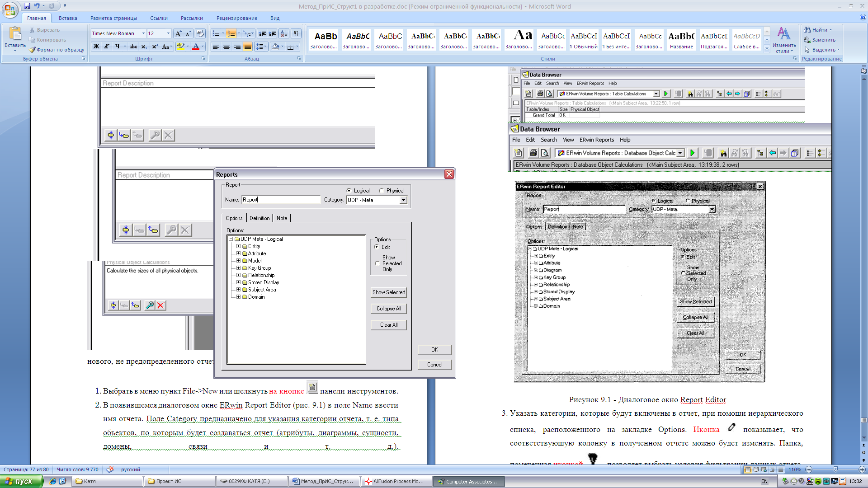Choose Show Selected Only in Reports dialog

point(377,263)
